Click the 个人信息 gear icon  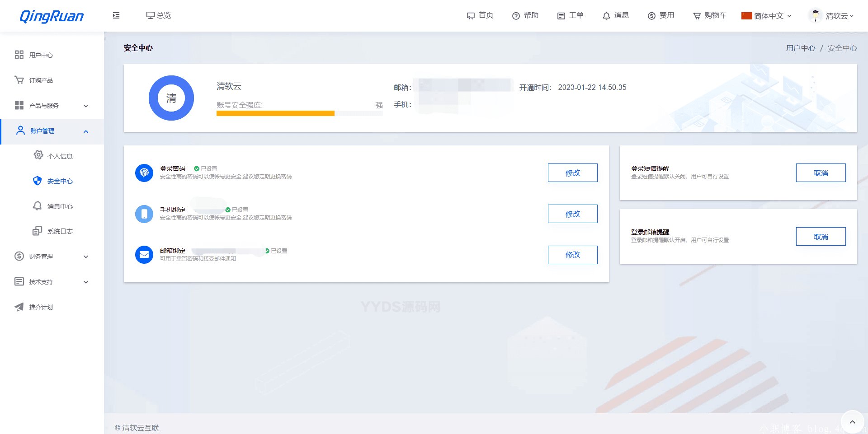[38, 155]
